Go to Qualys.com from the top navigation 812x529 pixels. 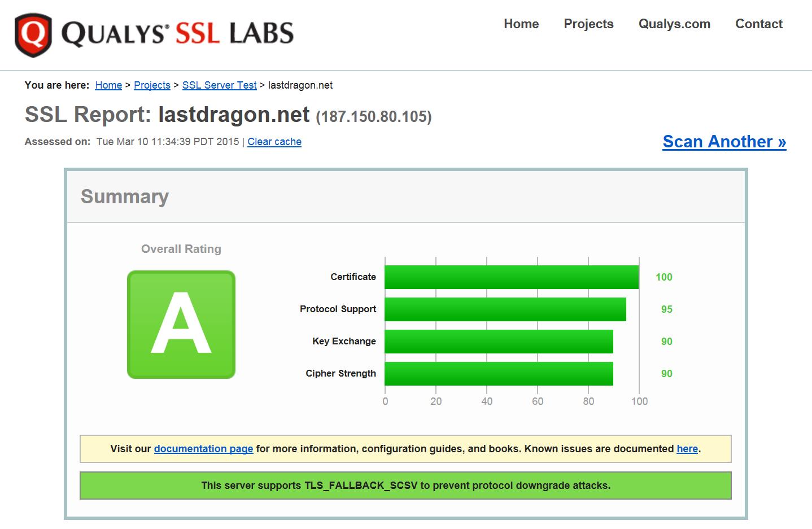pos(674,24)
